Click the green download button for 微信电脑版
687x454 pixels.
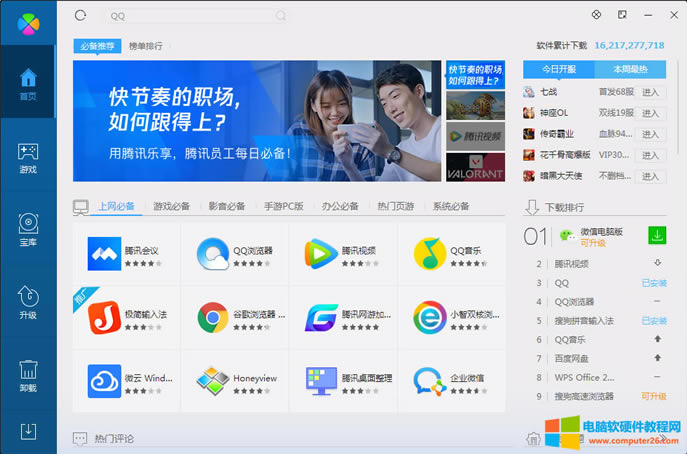657,235
